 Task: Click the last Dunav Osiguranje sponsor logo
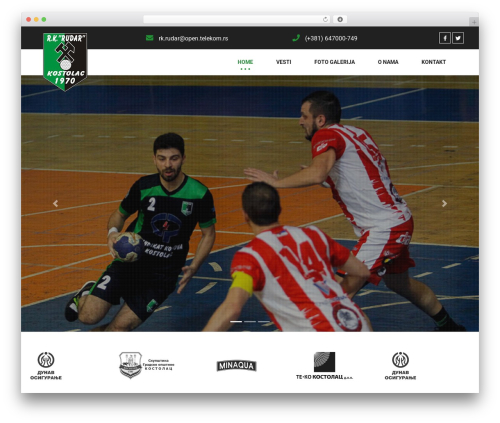click(x=400, y=366)
